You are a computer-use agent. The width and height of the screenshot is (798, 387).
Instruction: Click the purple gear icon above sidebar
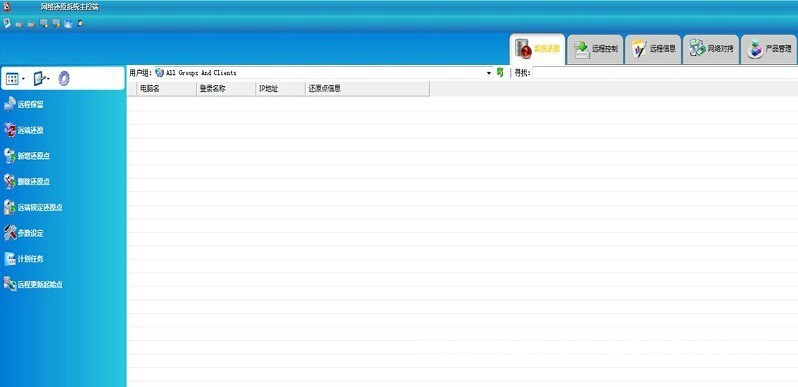tap(64, 78)
